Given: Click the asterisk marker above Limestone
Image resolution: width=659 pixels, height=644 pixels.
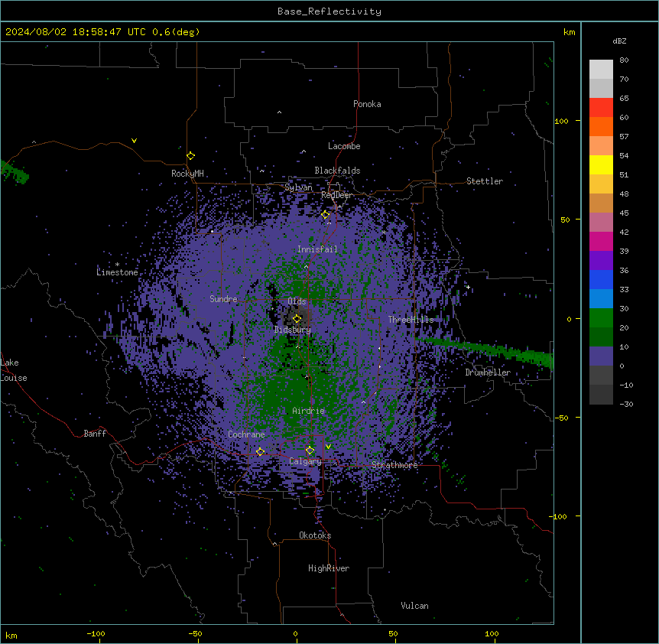Looking at the screenshot, I should point(117,265).
